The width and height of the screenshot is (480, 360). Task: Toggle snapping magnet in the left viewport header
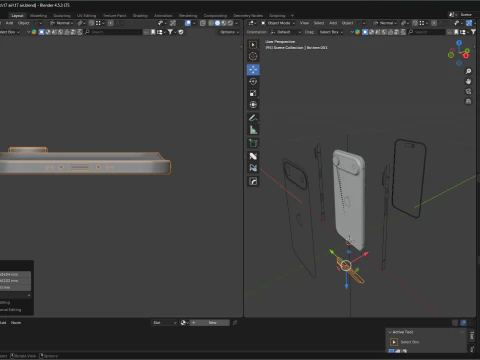point(91,23)
